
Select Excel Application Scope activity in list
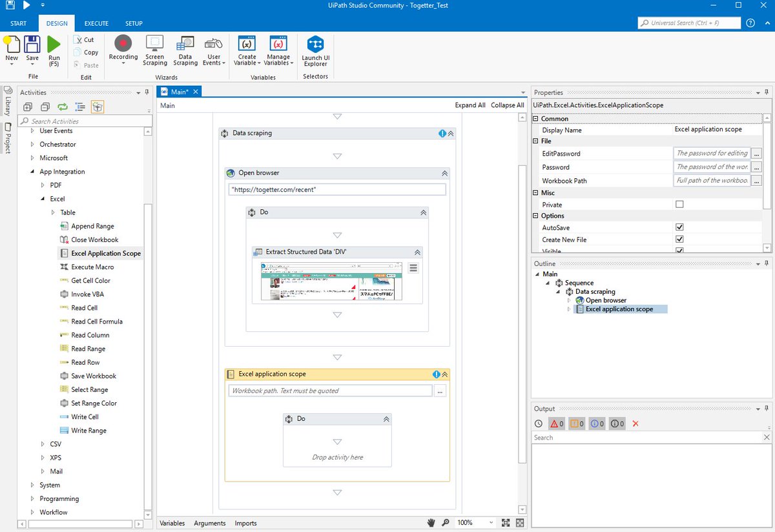click(x=100, y=254)
